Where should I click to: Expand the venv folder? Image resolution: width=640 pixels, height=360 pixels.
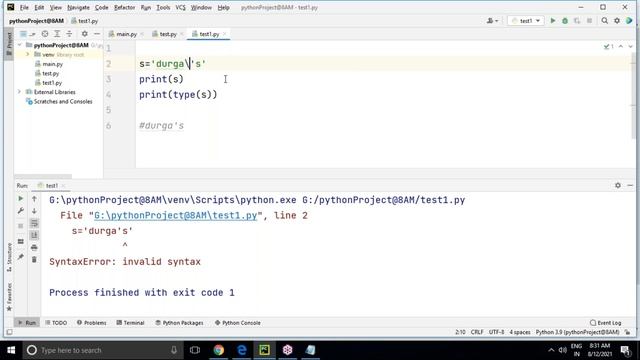[x=27, y=54]
